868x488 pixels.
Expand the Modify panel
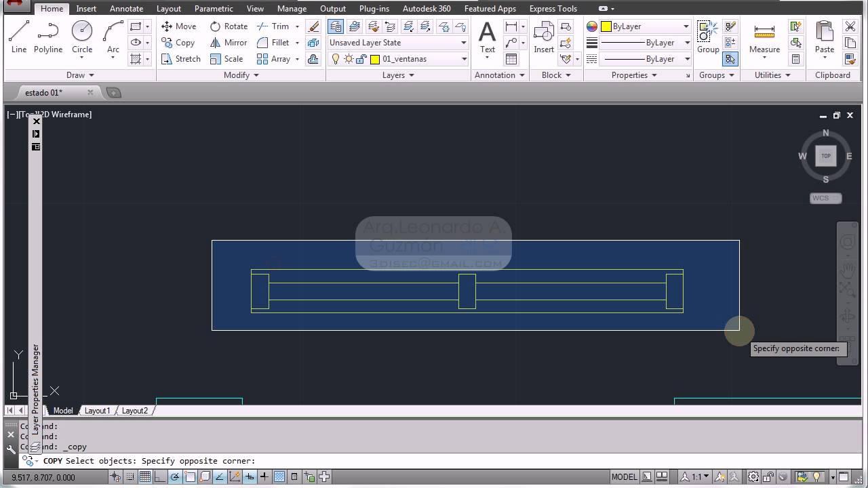pyautogui.click(x=241, y=75)
